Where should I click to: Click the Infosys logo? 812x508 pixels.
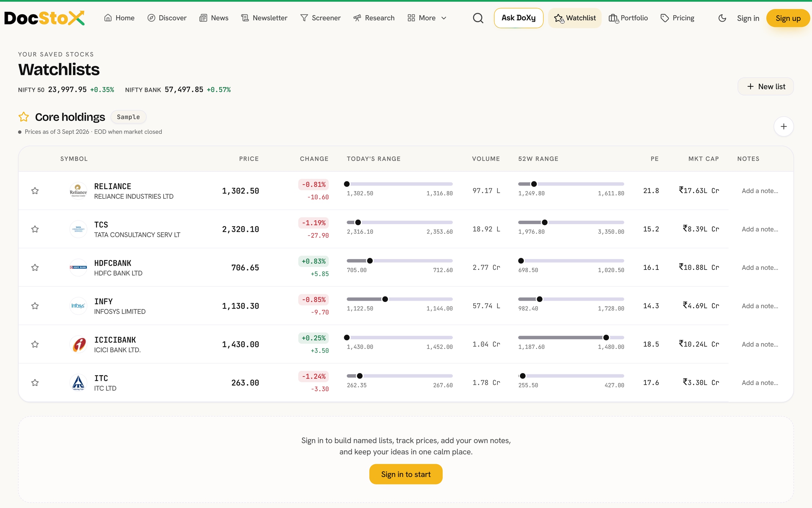click(78, 306)
